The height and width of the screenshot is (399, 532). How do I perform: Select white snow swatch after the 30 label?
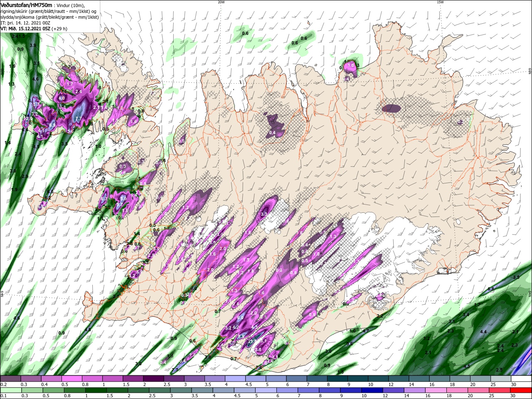click(x=522, y=379)
